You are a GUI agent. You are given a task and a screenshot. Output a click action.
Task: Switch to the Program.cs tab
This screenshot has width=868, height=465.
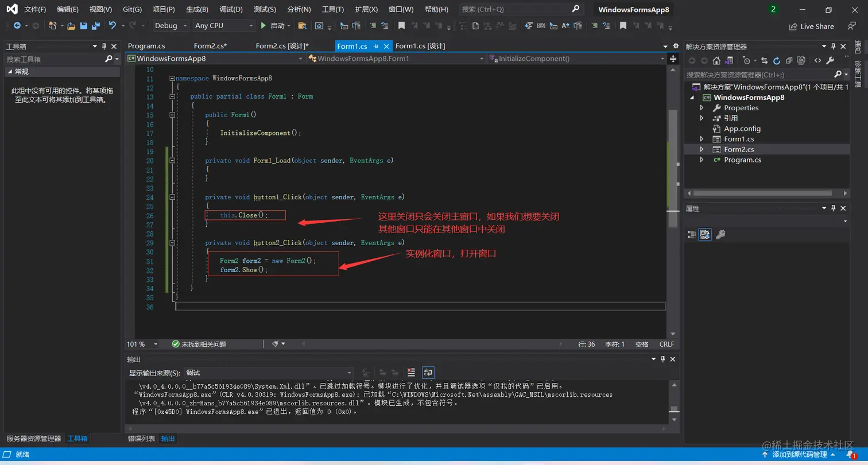click(x=146, y=46)
